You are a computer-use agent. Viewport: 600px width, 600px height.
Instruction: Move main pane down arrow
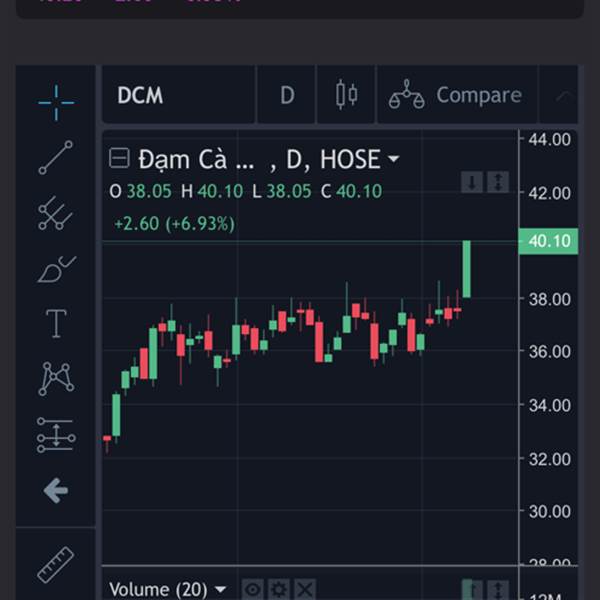coord(472,182)
